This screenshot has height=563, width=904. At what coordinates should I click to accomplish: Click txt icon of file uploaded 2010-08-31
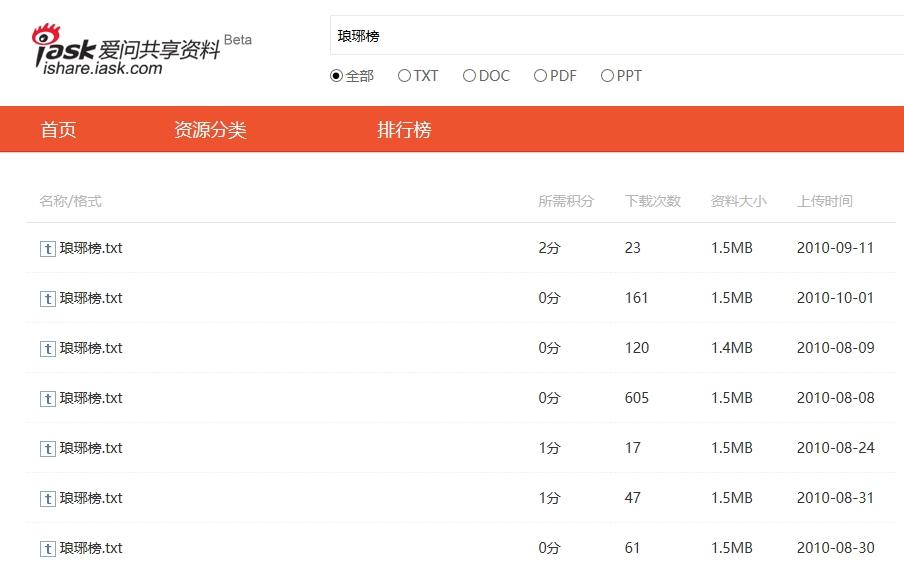pos(48,499)
